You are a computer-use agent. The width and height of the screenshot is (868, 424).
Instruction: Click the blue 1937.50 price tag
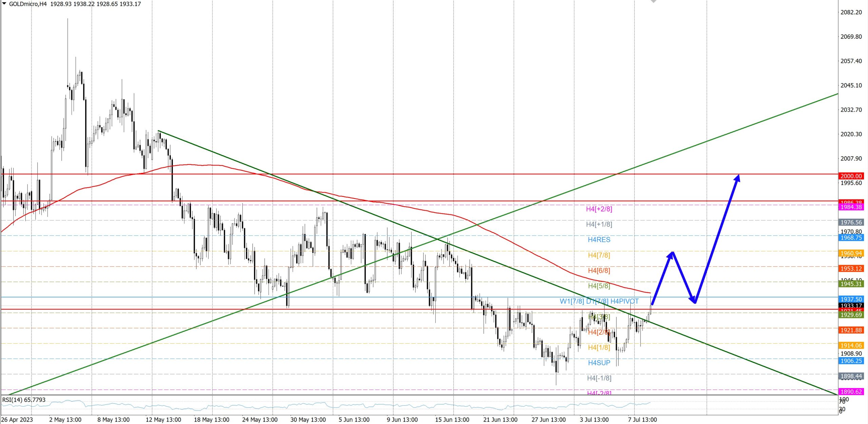(x=851, y=299)
